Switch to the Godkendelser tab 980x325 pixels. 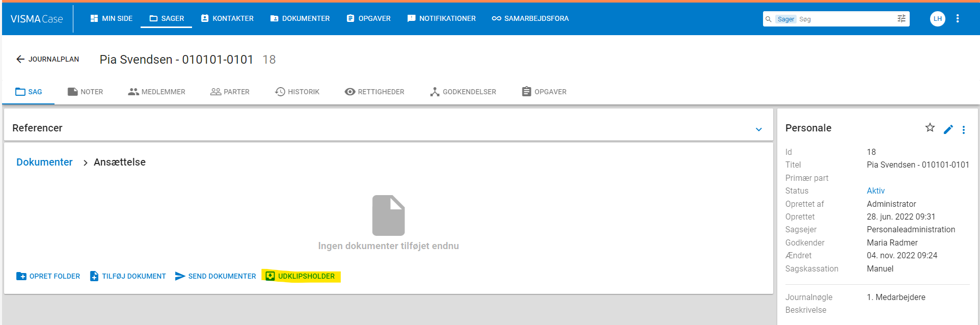tap(463, 92)
